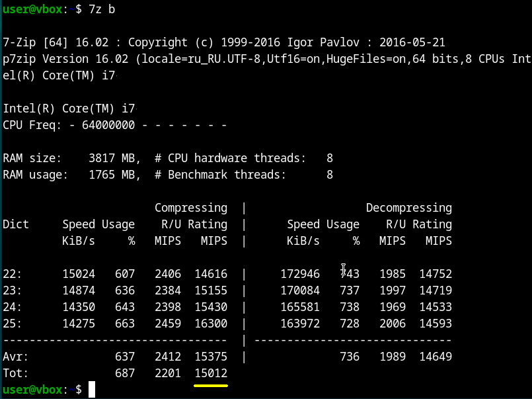Click the dictionary row label "22:"
The height and width of the screenshot is (399, 532).
(12, 274)
